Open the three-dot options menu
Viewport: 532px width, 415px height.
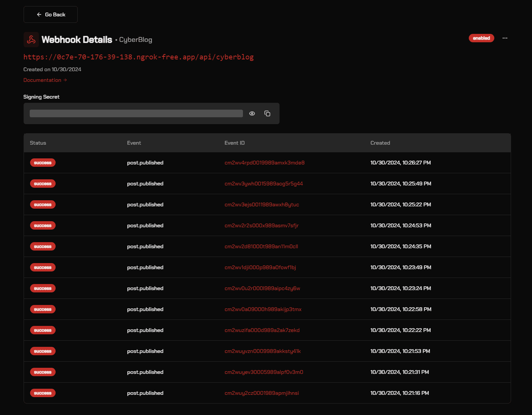[x=505, y=38]
